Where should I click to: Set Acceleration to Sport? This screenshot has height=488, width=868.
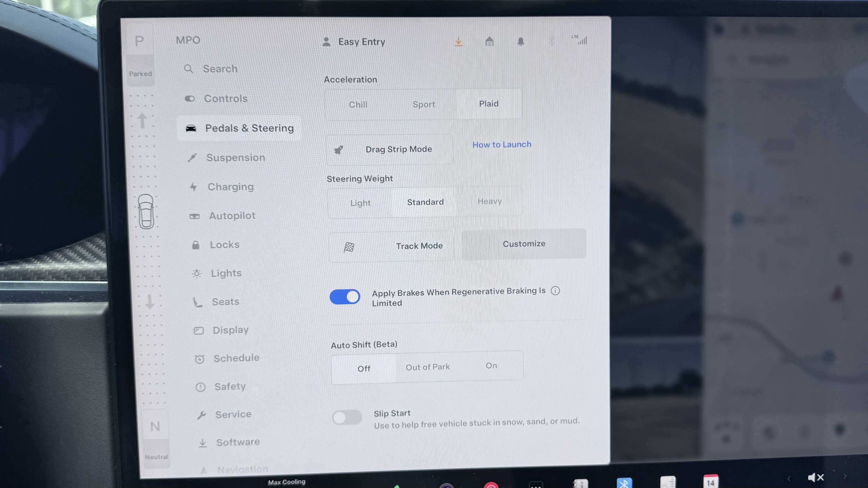(424, 104)
